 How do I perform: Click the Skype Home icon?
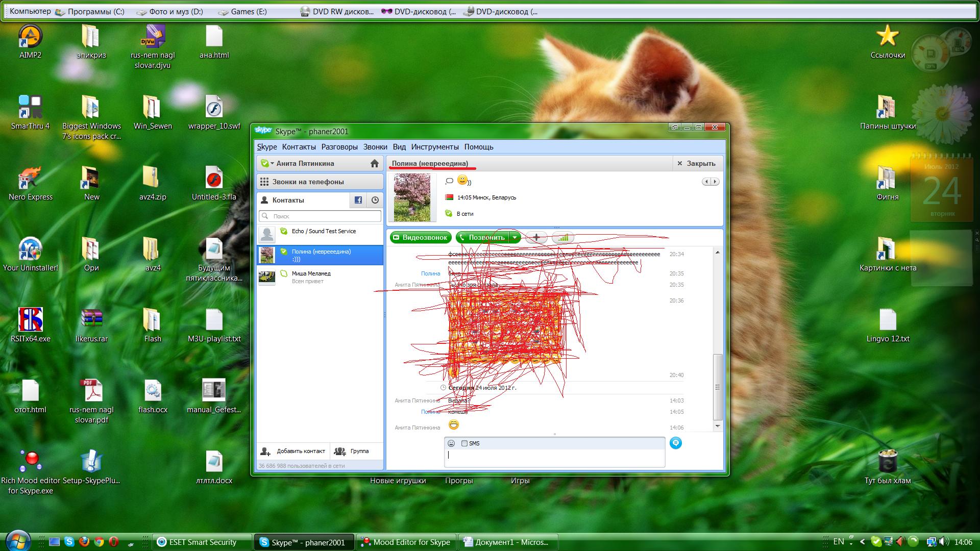point(374,163)
